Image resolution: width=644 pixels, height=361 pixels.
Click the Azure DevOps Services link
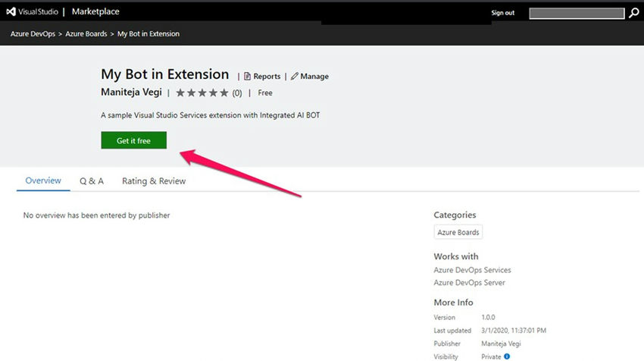[472, 270]
